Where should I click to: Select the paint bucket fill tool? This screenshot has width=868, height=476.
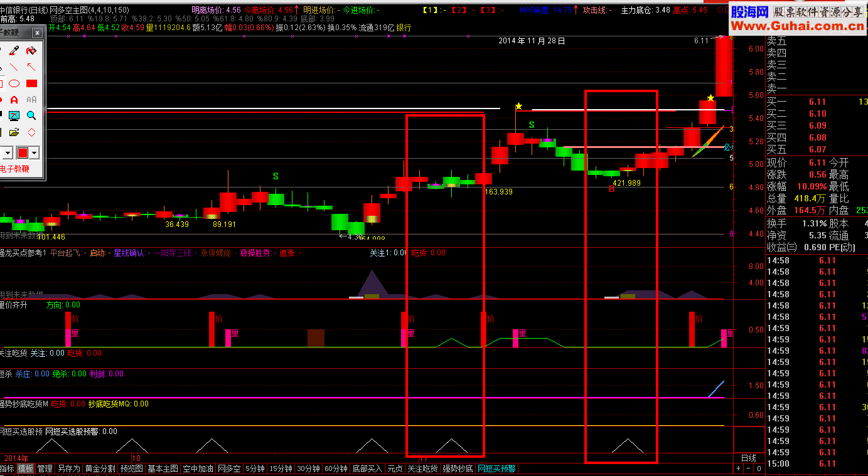tap(31, 51)
